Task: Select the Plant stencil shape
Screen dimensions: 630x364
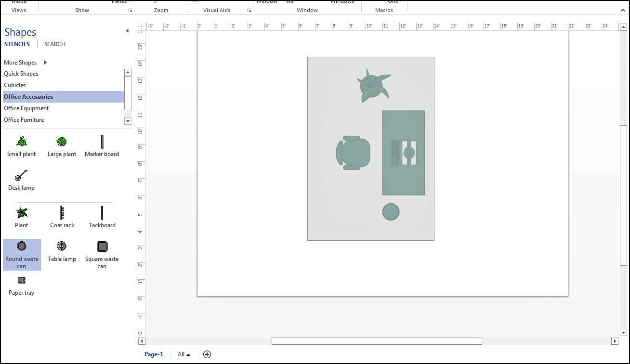Action: click(x=22, y=218)
